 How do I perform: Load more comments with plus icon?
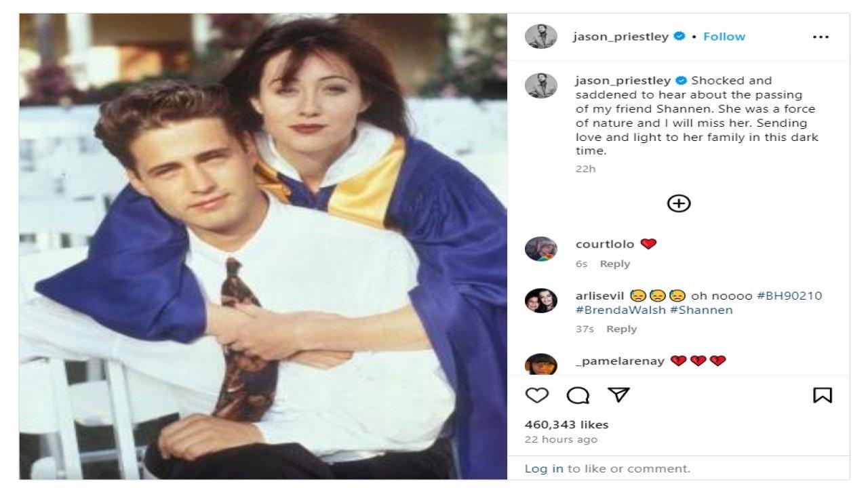point(679,203)
